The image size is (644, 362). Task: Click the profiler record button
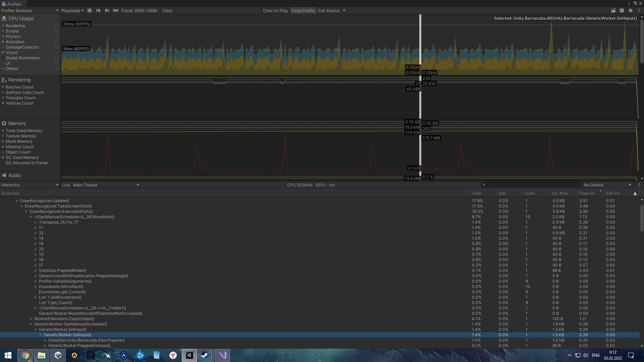point(90,10)
